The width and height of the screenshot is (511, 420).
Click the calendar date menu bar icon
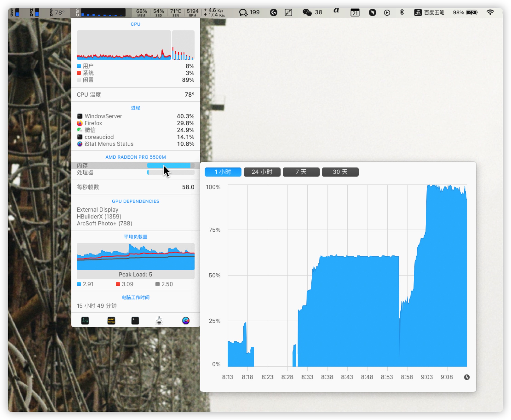click(x=355, y=13)
